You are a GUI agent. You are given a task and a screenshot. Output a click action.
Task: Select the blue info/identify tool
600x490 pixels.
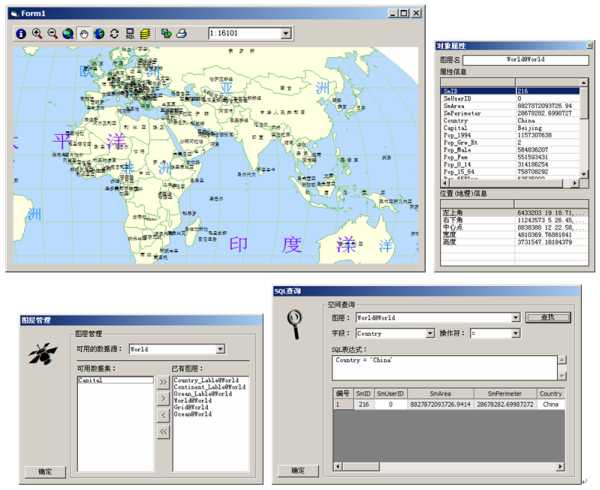(x=21, y=34)
